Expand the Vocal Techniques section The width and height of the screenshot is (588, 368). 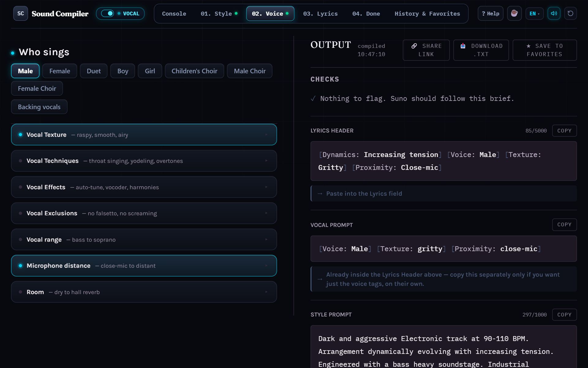[x=144, y=161]
